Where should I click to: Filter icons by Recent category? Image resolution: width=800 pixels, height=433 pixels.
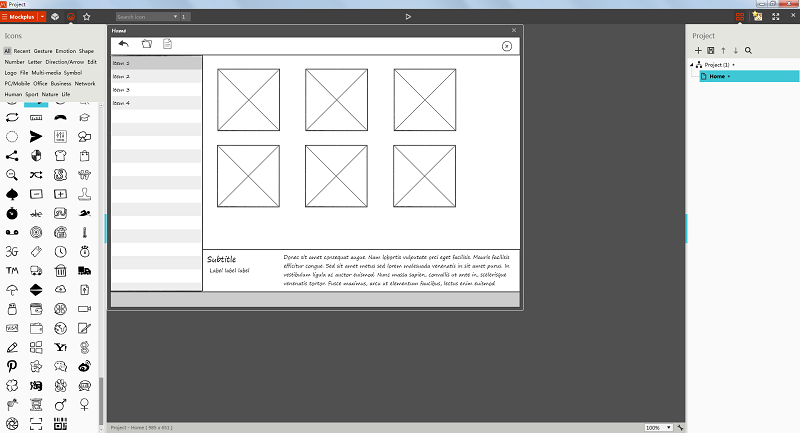tap(22, 51)
